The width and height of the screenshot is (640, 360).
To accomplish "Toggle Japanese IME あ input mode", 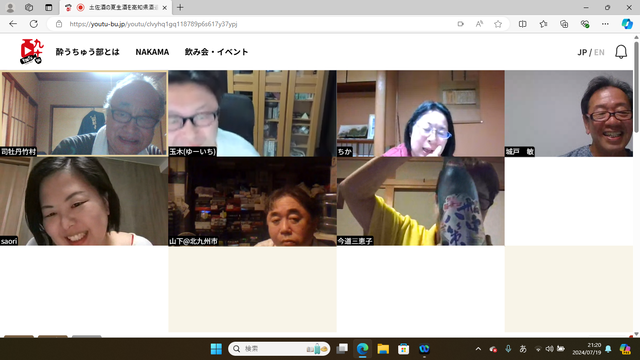I will point(523,349).
